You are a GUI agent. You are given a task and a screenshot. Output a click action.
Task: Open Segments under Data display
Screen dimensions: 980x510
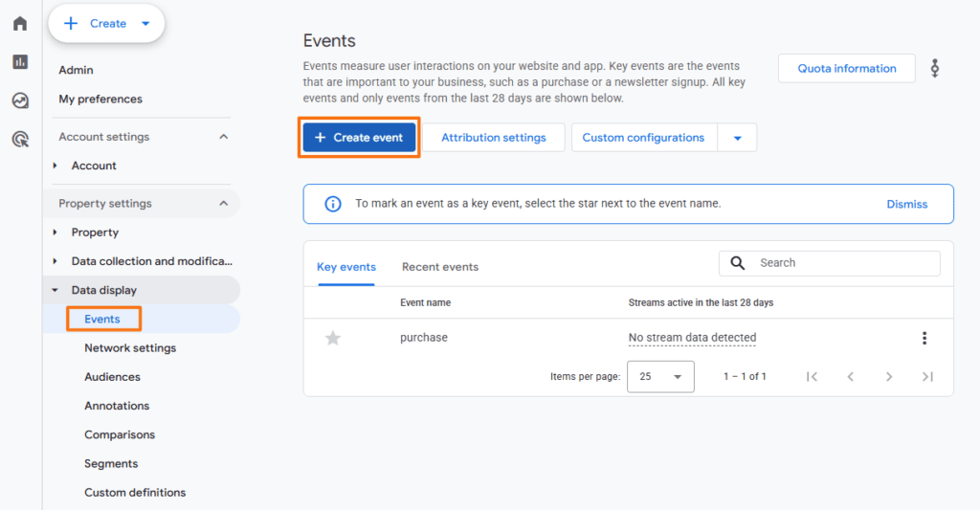point(111,464)
